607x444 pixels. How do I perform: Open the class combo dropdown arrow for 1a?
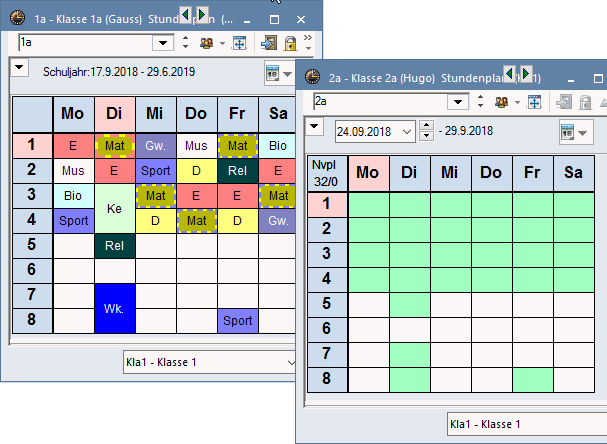coord(163,43)
